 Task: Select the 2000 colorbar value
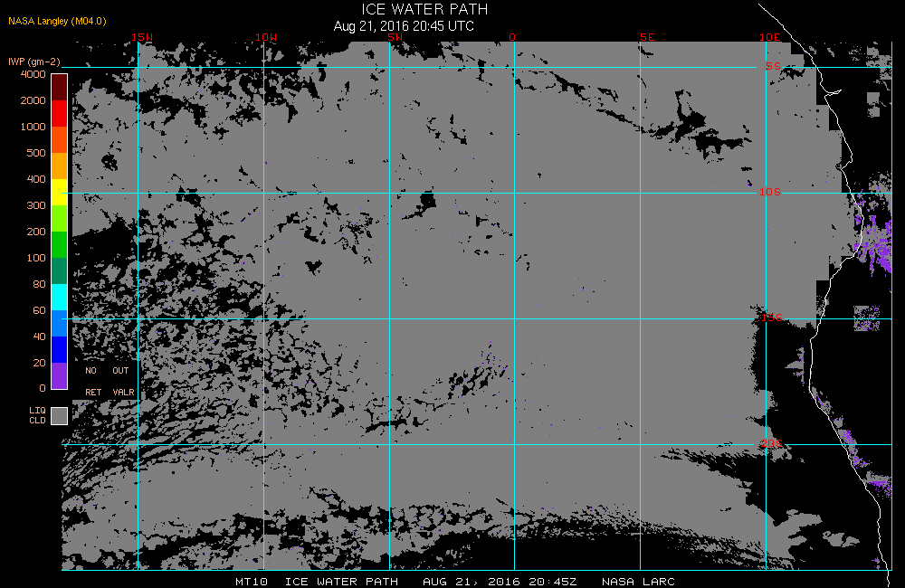click(33, 100)
